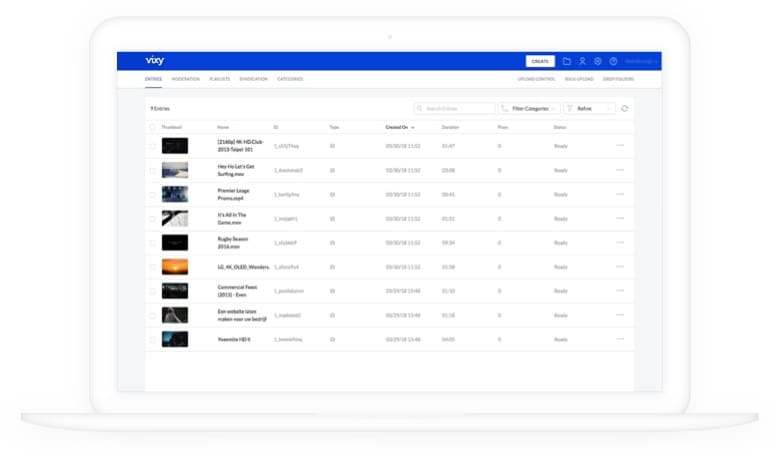Image resolution: width=780 pixels, height=460 pixels.
Task: Toggle the select-all entries checkbox
Action: click(x=153, y=127)
